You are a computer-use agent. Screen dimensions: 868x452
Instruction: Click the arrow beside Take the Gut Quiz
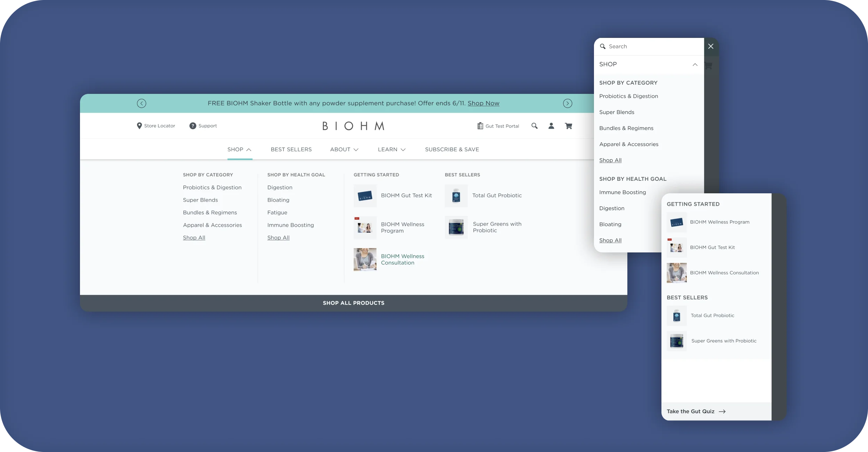point(722,411)
